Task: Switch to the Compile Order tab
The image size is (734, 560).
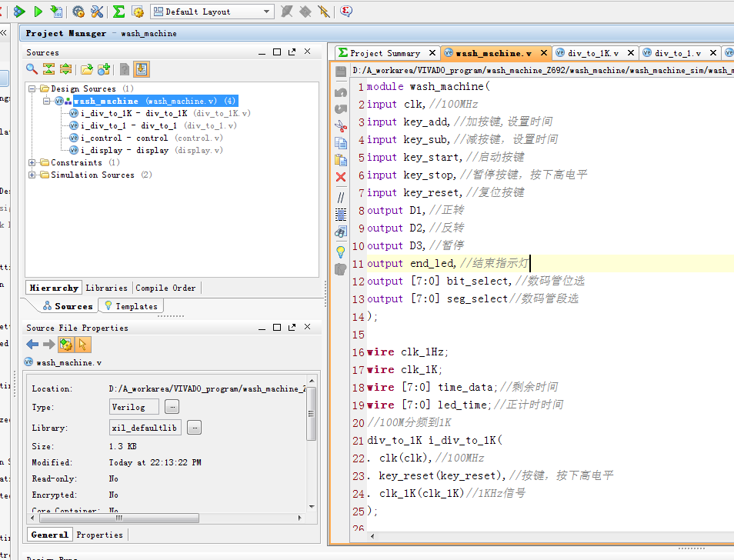Action: tap(165, 288)
